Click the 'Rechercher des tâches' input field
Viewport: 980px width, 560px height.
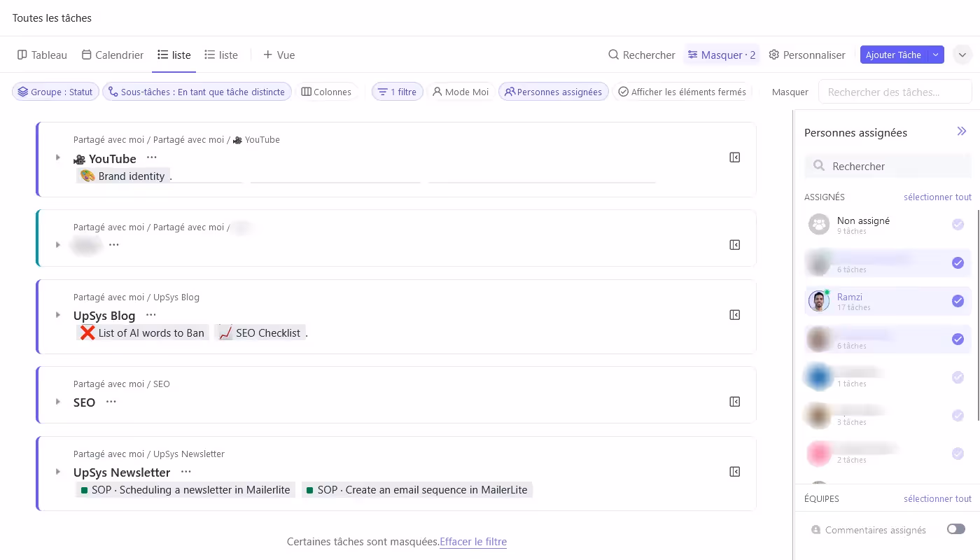(895, 91)
